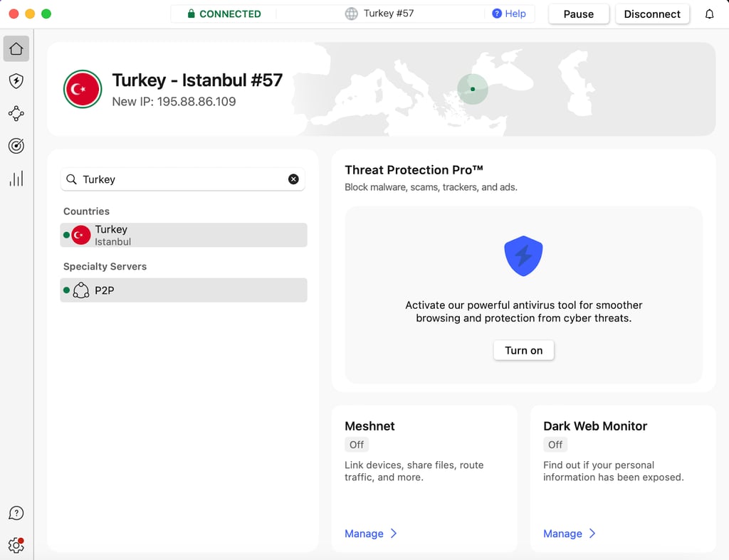Open the Meshnet sidebar icon
Image resolution: width=729 pixels, height=560 pixels.
pyautogui.click(x=16, y=113)
